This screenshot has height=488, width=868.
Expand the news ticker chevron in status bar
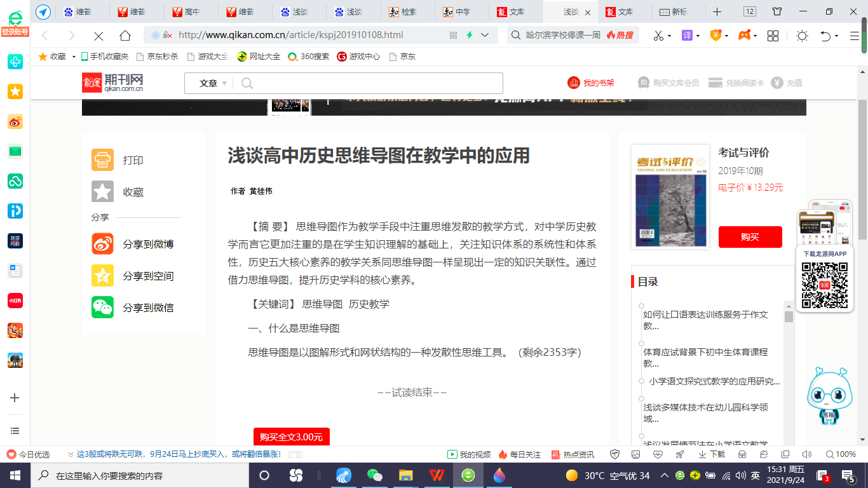coord(70,454)
